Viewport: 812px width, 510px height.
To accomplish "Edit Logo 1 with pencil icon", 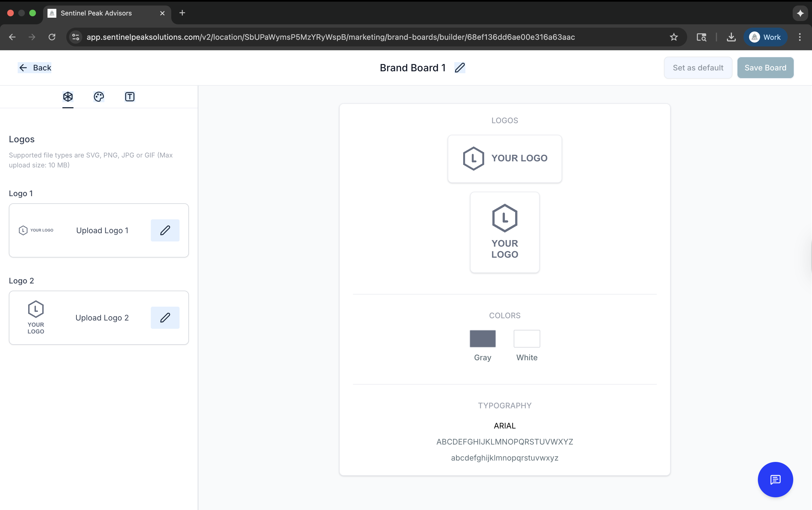I will pos(165,230).
